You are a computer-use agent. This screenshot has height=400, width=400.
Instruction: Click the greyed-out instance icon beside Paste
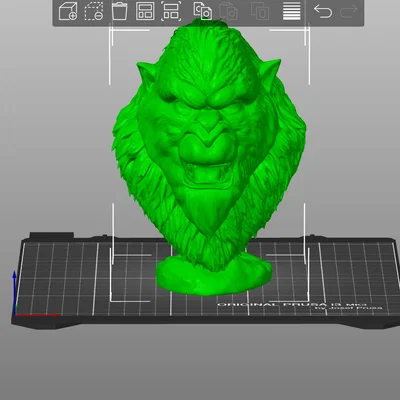tap(260, 11)
